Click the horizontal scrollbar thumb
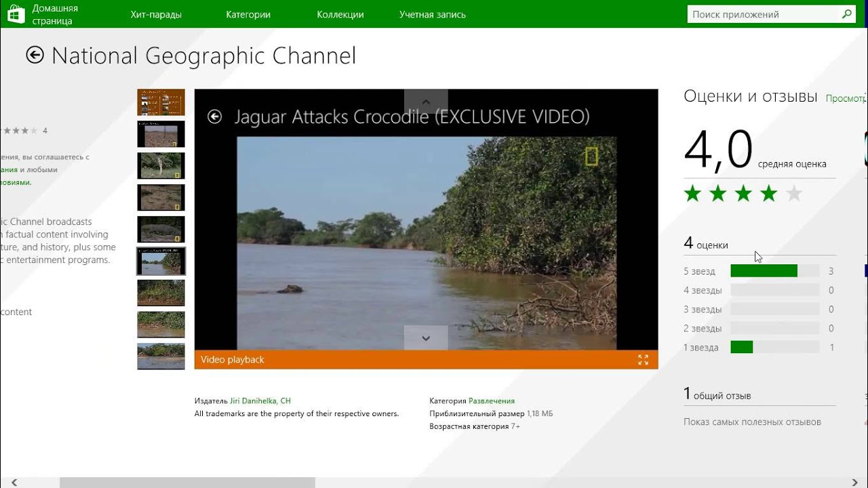This screenshot has height=488, width=868. (x=187, y=483)
